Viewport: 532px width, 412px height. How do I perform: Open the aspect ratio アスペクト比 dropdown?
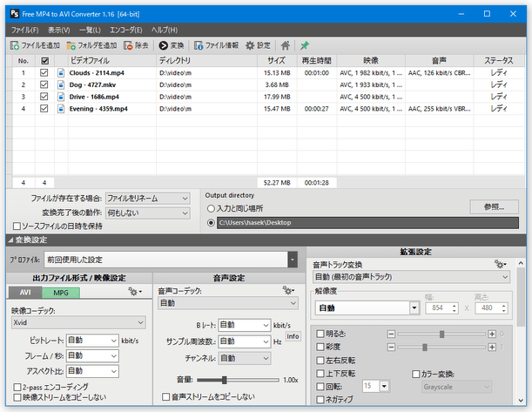[92, 371]
